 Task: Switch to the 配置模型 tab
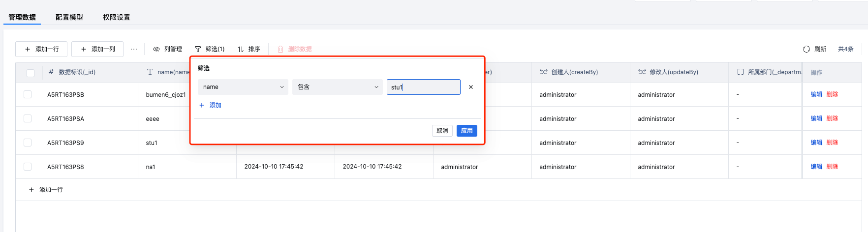tap(69, 17)
